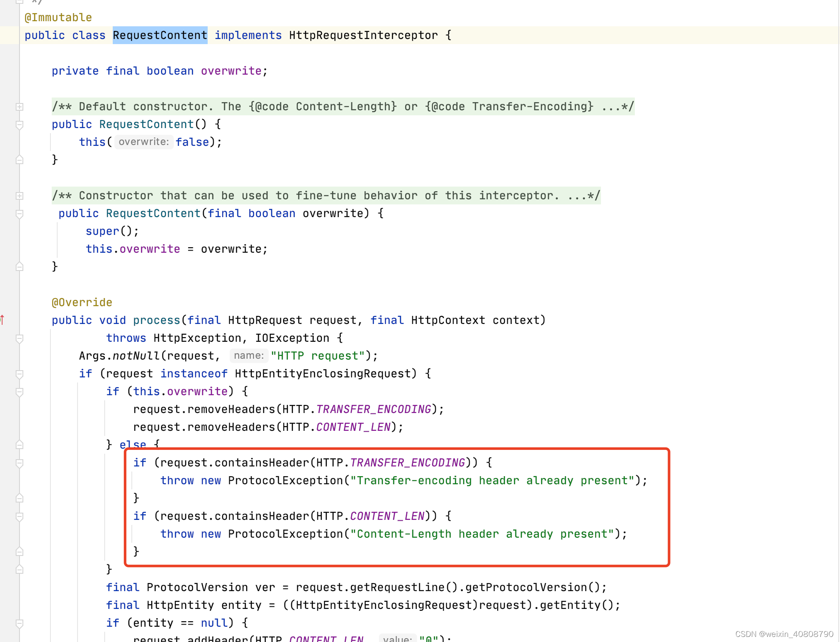Click the Transfer-encoding header already present string

pos(492,480)
